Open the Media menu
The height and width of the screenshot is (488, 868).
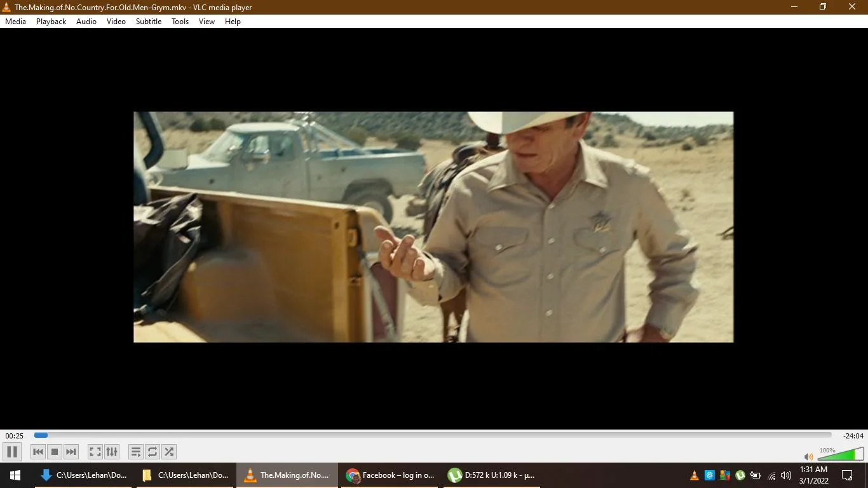pos(16,22)
